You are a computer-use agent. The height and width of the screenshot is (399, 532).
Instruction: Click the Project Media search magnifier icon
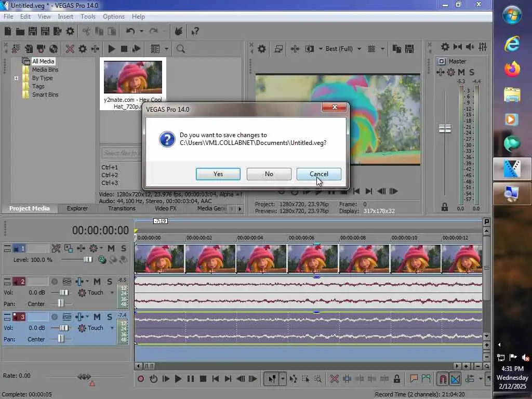[180, 49]
